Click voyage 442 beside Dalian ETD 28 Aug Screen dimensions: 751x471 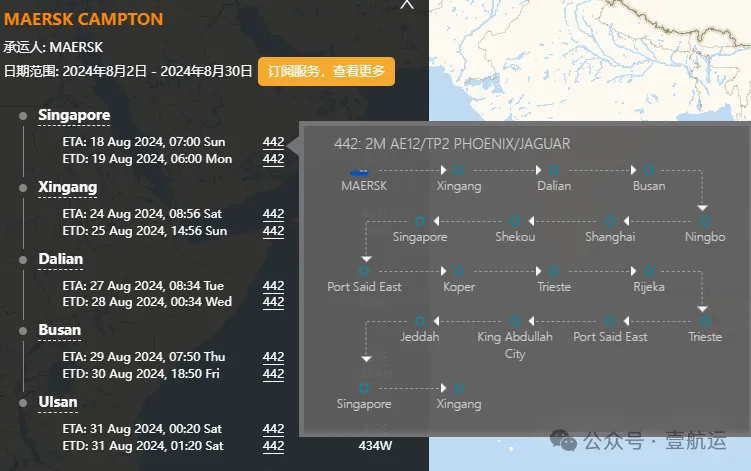point(273,302)
